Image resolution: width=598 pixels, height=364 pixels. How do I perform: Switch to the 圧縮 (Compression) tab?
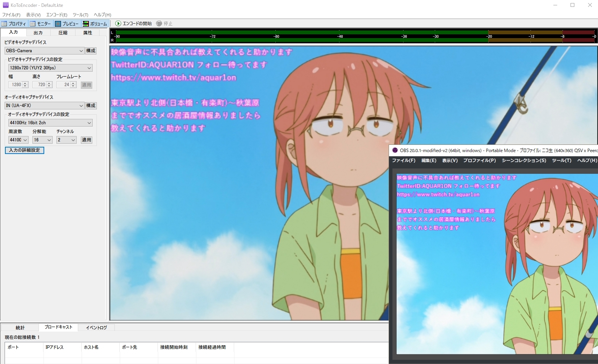[x=63, y=33]
